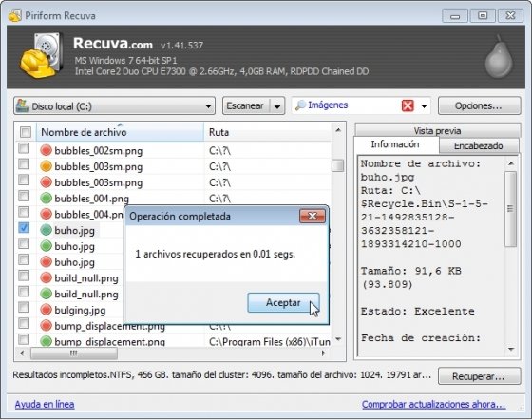The height and width of the screenshot is (420, 532).
Task: Check the box for orange-state bubbles_003sm.png
Action: (x=24, y=164)
